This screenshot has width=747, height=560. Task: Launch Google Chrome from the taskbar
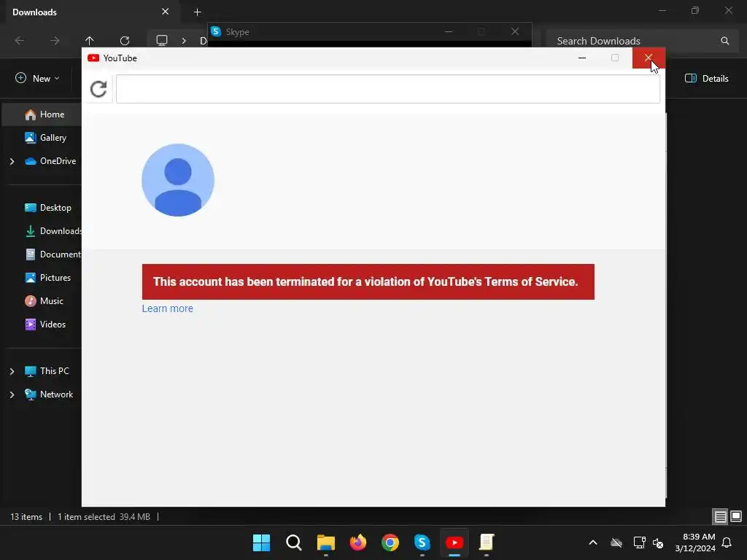click(390, 542)
